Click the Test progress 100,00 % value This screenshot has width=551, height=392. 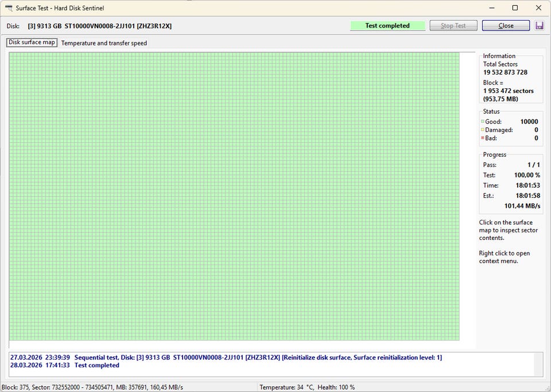tap(527, 175)
